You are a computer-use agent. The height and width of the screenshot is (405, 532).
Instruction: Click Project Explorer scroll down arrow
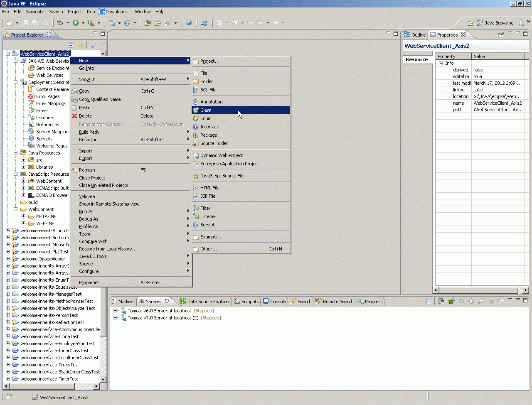tap(103, 379)
